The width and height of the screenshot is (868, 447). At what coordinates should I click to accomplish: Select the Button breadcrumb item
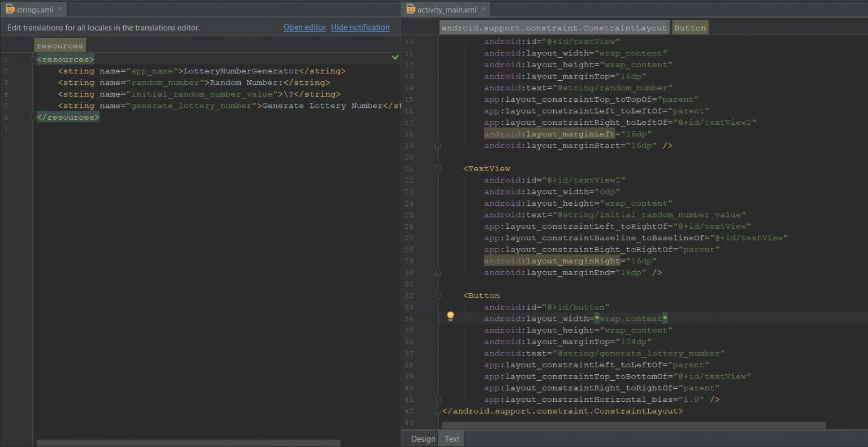pos(689,28)
